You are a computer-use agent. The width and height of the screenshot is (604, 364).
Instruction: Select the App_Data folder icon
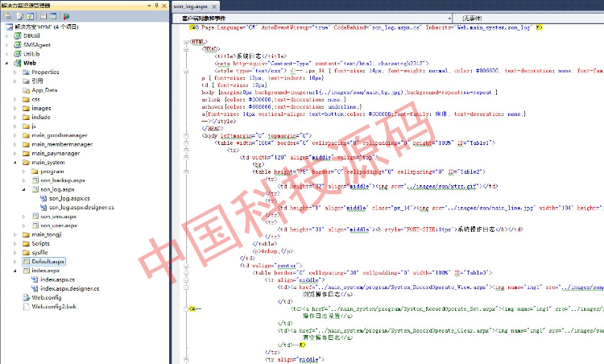27,90
